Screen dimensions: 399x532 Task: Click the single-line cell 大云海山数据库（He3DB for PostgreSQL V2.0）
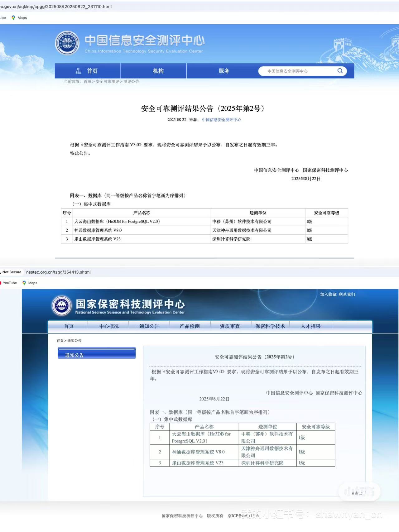point(142,222)
